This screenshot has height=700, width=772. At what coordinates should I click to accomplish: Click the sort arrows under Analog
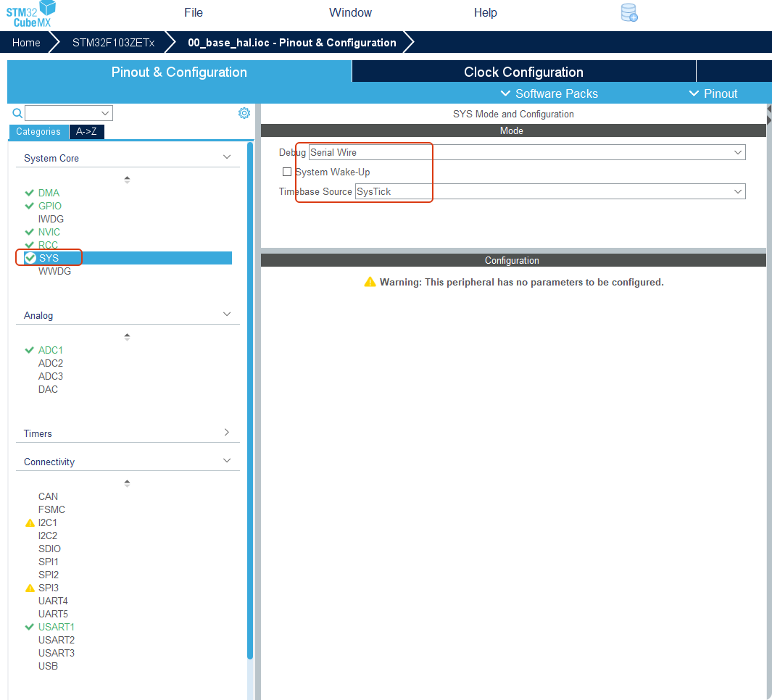pyautogui.click(x=127, y=337)
